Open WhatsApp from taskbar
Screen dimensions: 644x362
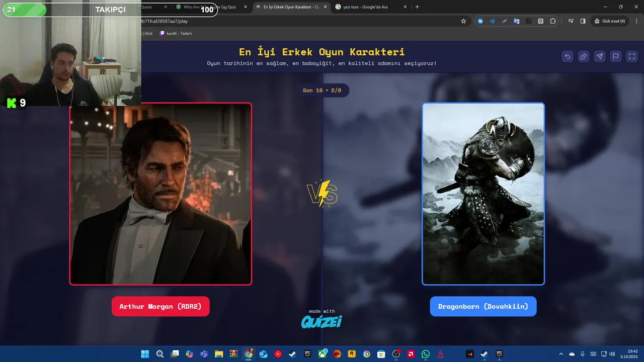tap(426, 354)
